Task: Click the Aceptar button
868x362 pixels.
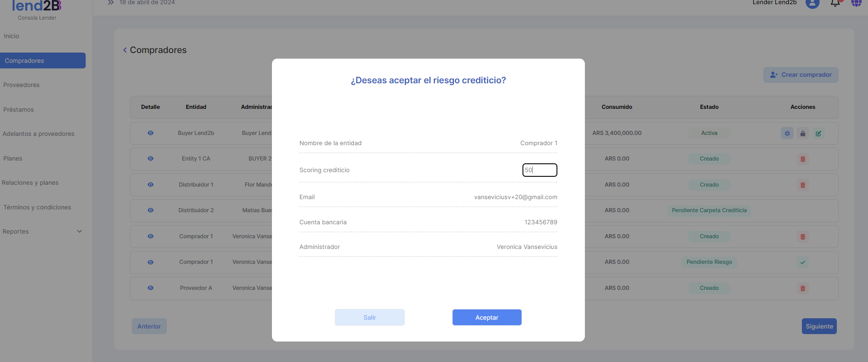Action: click(x=487, y=317)
